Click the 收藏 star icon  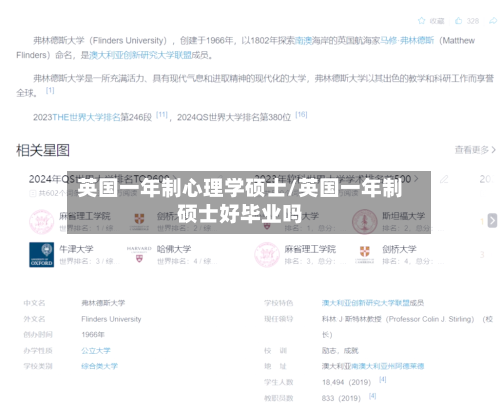point(421,21)
